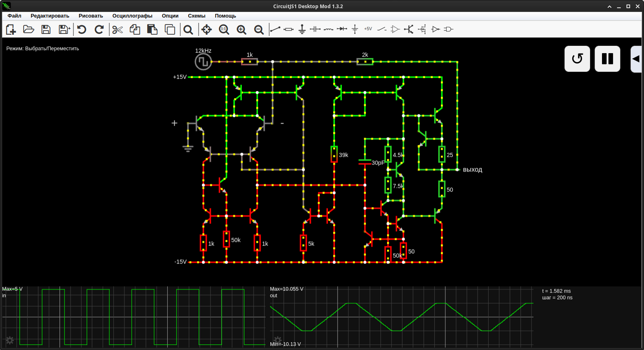Select the 39k resistor
The height and width of the screenshot is (350, 644).
pyautogui.click(x=334, y=154)
